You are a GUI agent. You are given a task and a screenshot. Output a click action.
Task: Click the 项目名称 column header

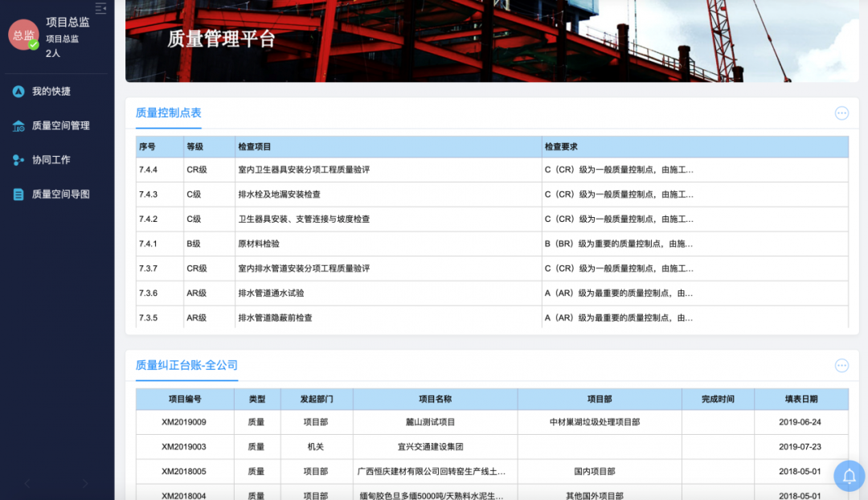435,400
